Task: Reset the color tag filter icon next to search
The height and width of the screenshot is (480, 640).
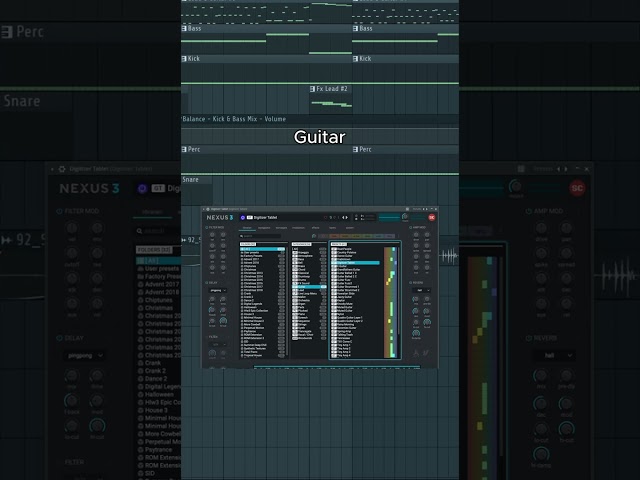Action: point(314,236)
